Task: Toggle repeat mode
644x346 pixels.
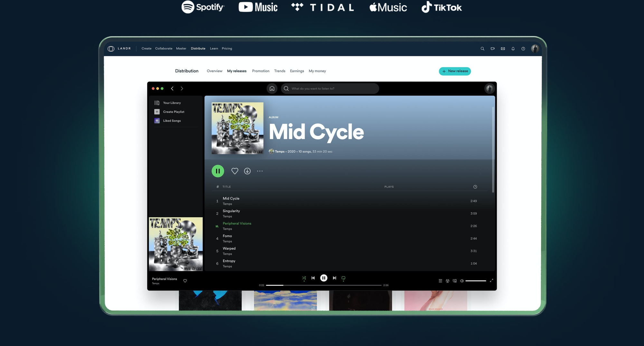Action: [344, 278]
